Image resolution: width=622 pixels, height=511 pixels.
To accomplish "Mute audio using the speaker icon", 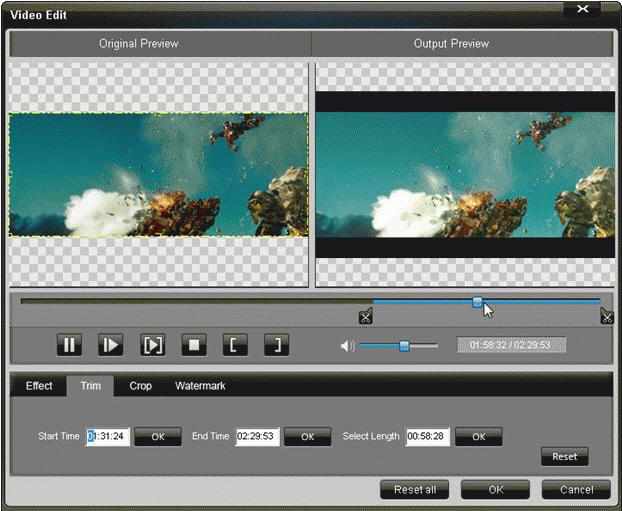I will pos(347,346).
